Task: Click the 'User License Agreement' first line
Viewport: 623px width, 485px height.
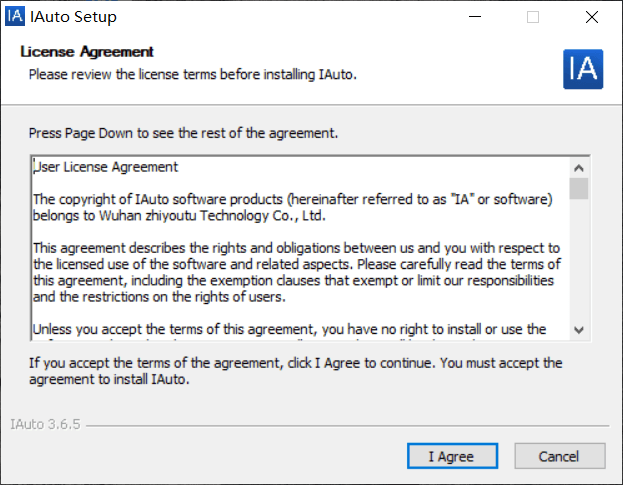Action: [108, 167]
